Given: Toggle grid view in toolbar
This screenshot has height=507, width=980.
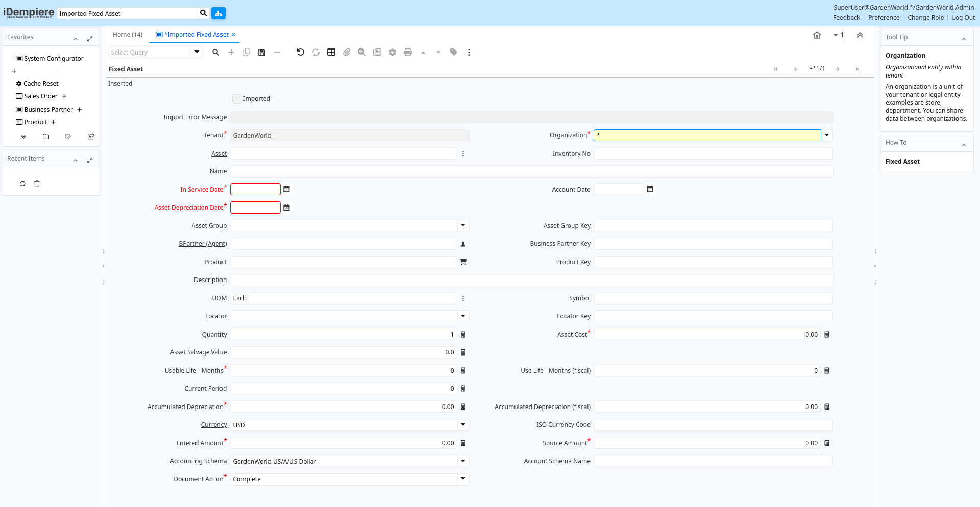Looking at the screenshot, I should point(331,52).
